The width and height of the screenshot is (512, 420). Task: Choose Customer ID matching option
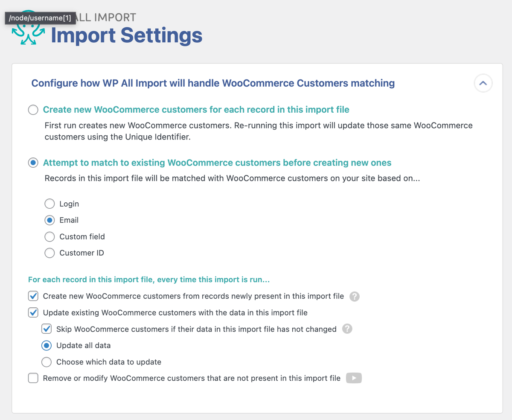click(x=50, y=253)
